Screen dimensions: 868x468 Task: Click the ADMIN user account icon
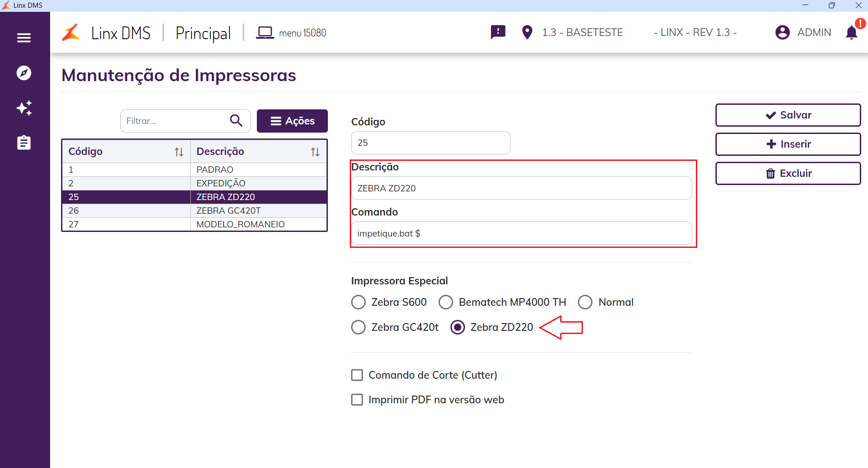782,32
